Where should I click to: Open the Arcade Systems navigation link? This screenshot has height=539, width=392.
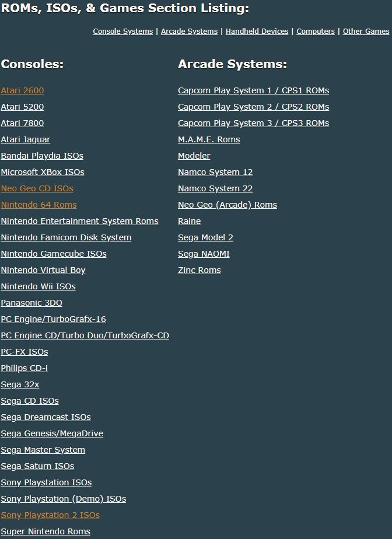189,32
